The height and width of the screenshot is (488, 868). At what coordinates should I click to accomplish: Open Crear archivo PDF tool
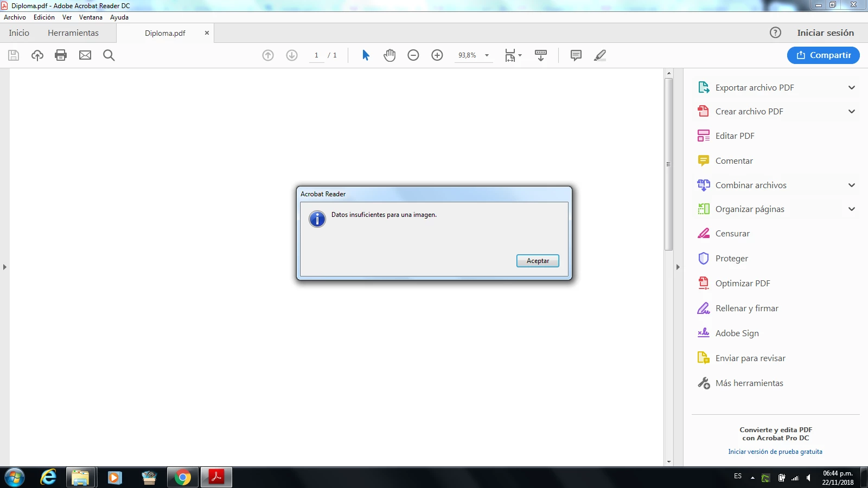749,112
